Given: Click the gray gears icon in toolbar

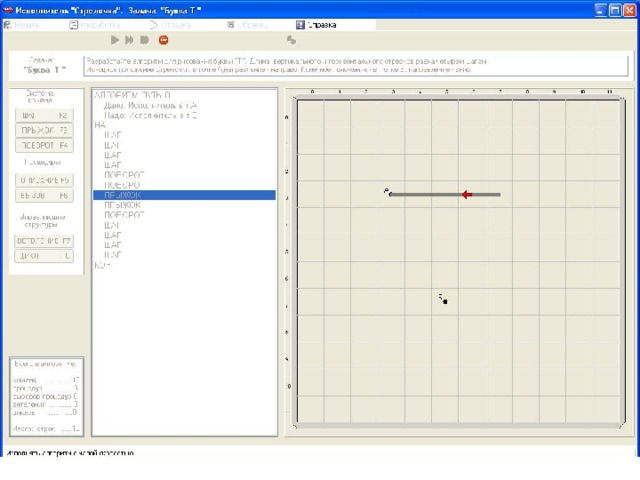Looking at the screenshot, I should click(291, 40).
